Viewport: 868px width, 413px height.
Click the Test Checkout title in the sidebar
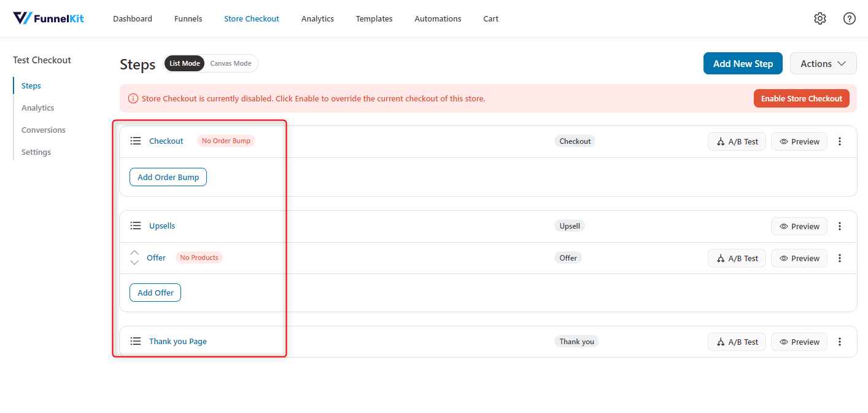pyautogui.click(x=42, y=60)
